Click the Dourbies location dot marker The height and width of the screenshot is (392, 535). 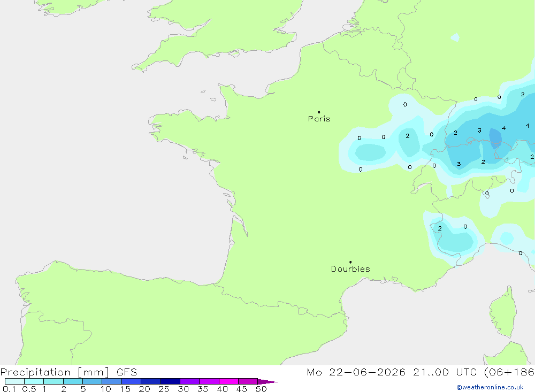(x=350, y=262)
